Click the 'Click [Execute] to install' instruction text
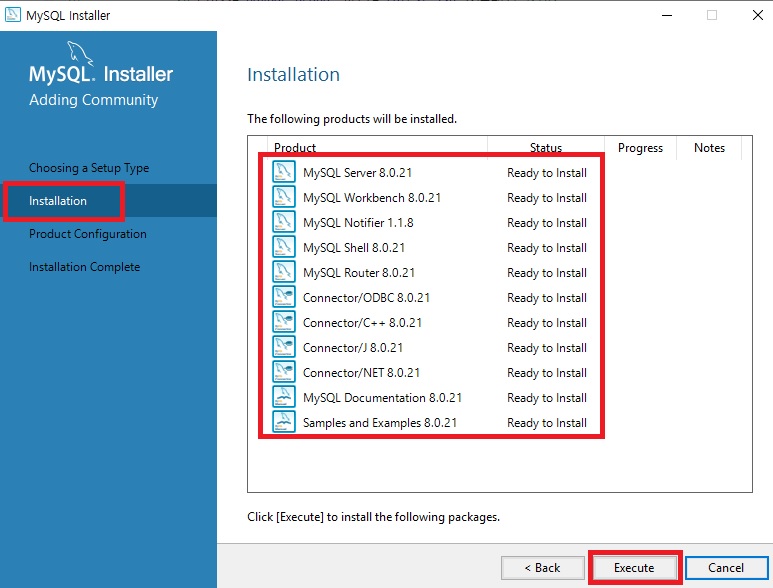Screen dimensions: 773x588 (x=373, y=517)
